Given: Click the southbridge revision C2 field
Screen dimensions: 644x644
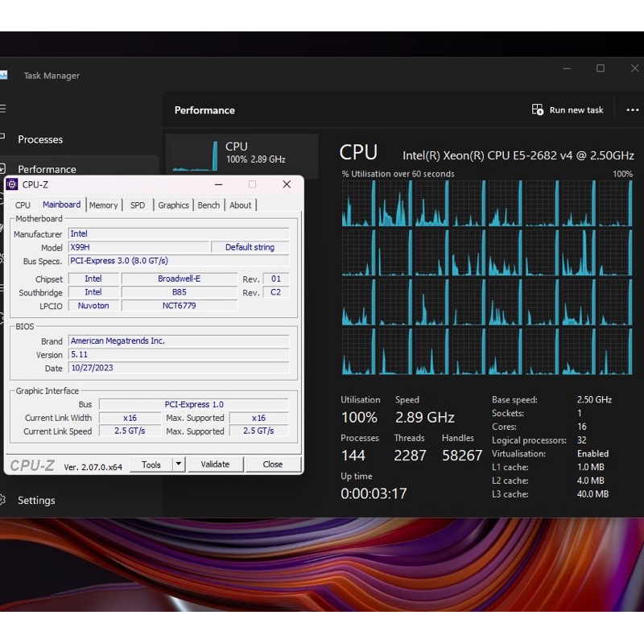Looking at the screenshot, I should (275, 292).
